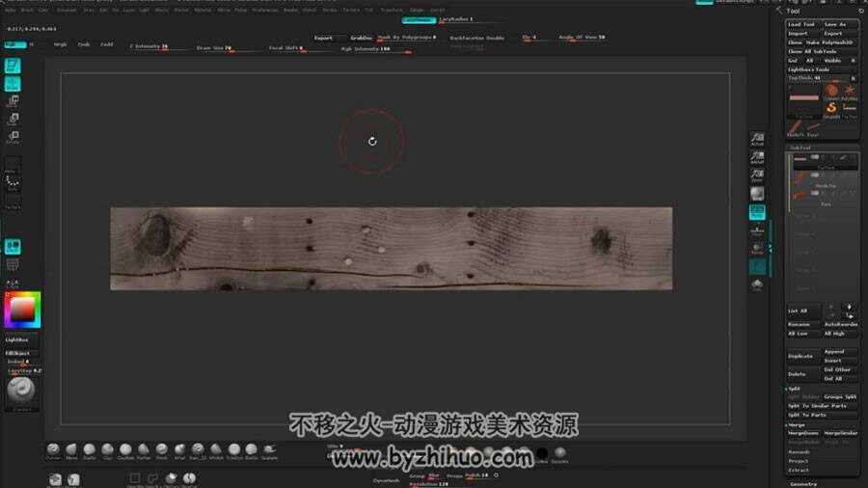Expand the Project subsection
The image size is (868, 488).
pos(799,461)
